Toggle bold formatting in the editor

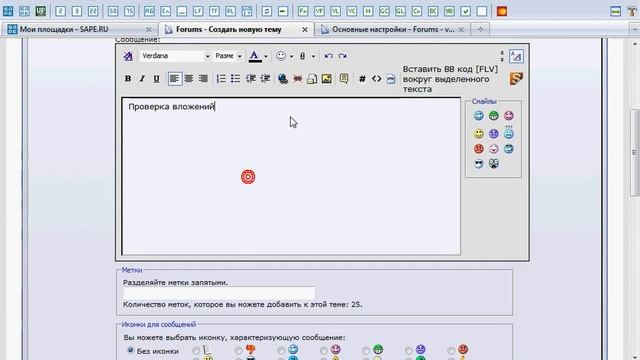point(128,79)
